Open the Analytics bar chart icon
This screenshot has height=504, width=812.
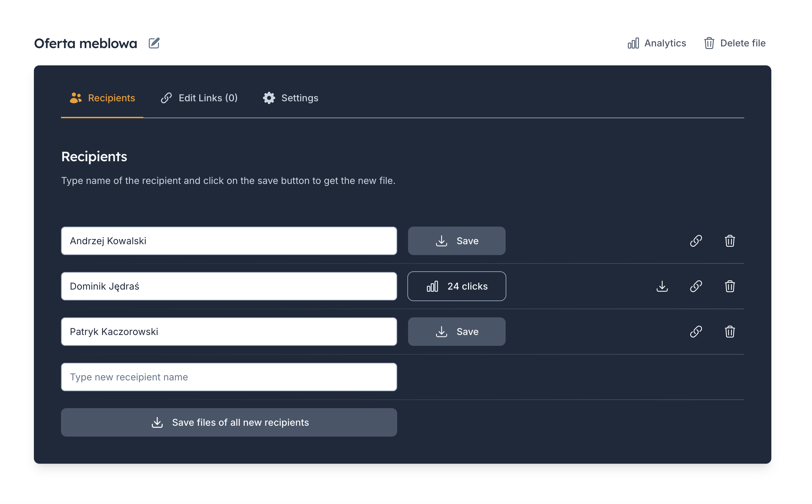[x=633, y=43]
